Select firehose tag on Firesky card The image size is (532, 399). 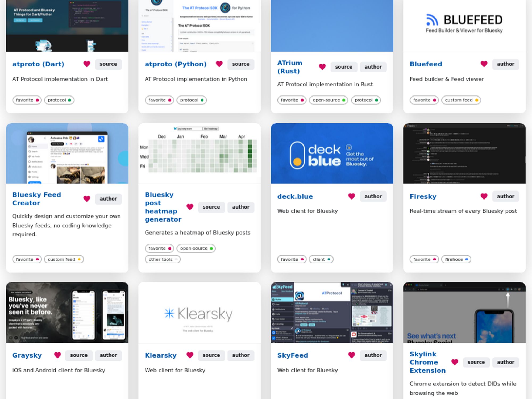click(x=456, y=259)
